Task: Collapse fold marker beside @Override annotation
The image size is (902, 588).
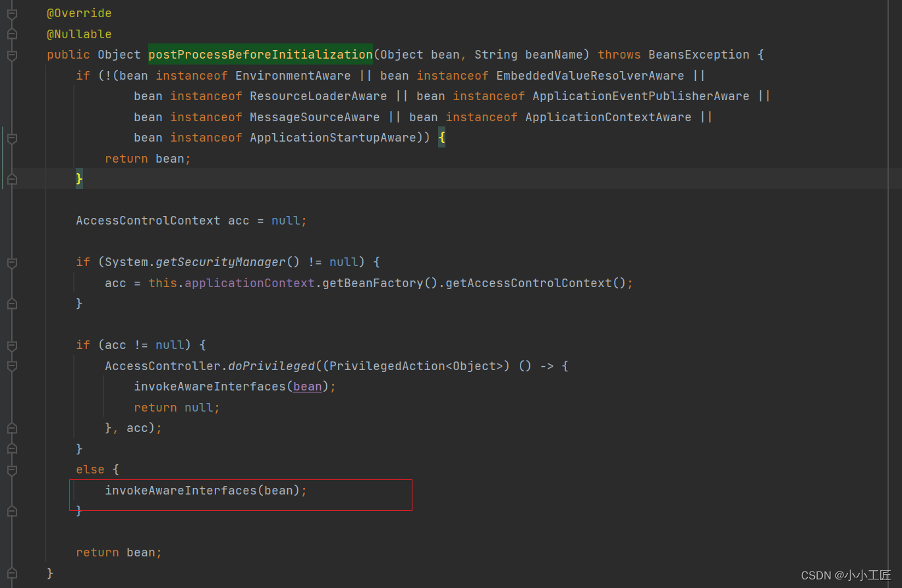Action: tap(12, 13)
